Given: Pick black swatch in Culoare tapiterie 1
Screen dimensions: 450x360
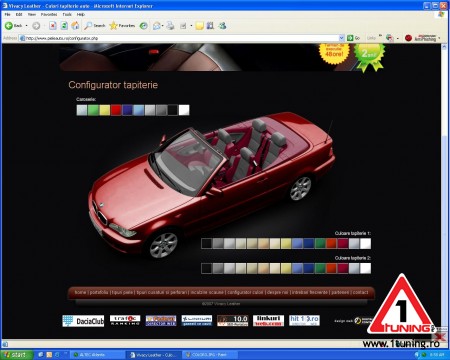Looking at the screenshot, I should point(207,244).
